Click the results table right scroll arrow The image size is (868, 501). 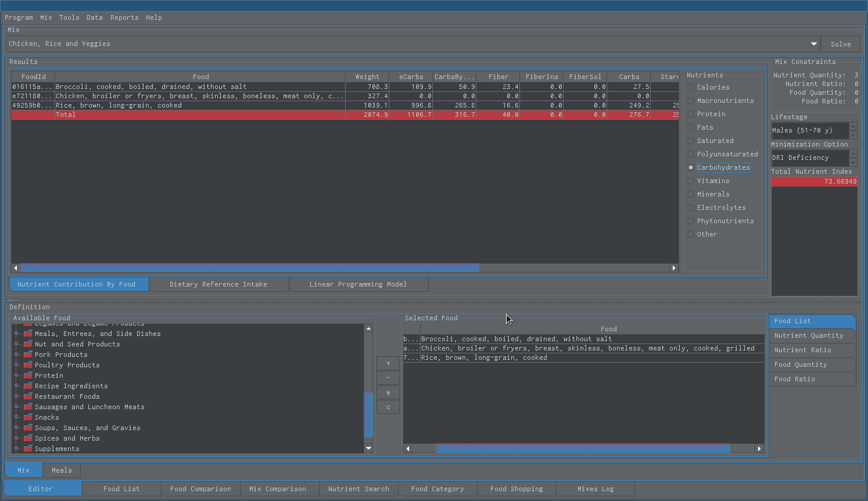(x=674, y=268)
